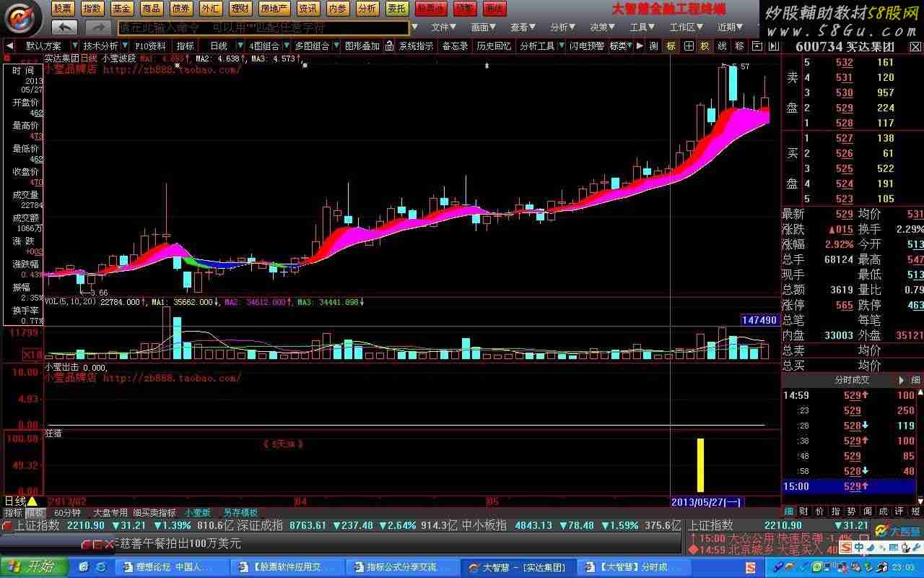Open the 画面 menu
The height and width of the screenshot is (578, 924).
484,27
